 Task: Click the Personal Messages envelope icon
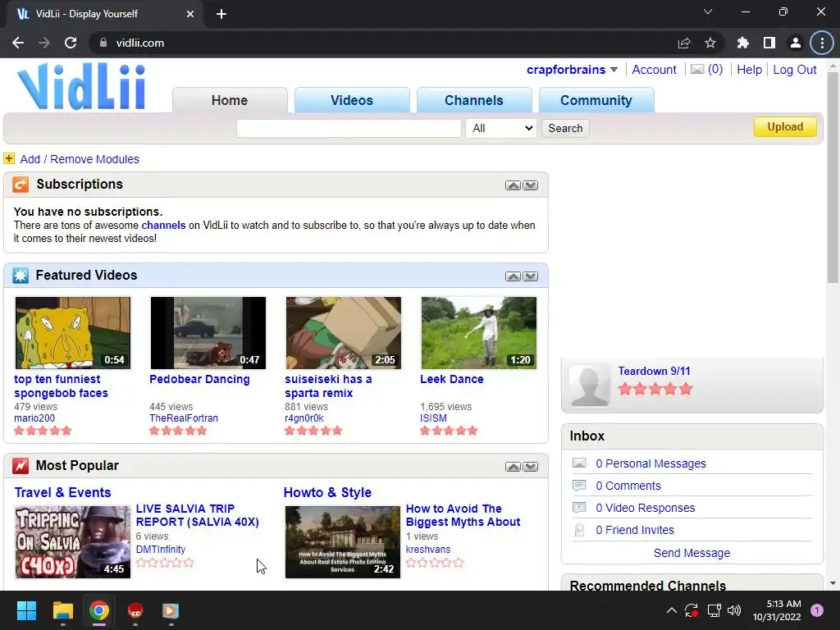tap(579, 463)
